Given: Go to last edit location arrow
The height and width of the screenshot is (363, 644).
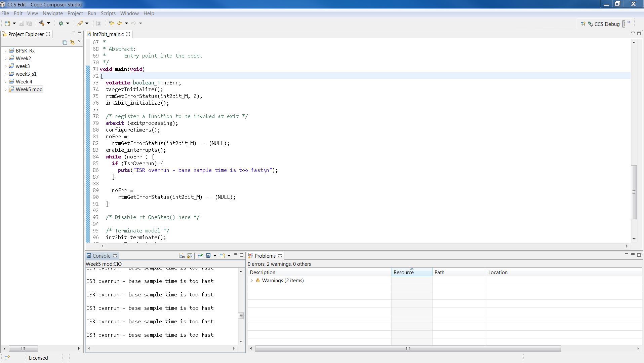Looking at the screenshot, I should tap(112, 23).
